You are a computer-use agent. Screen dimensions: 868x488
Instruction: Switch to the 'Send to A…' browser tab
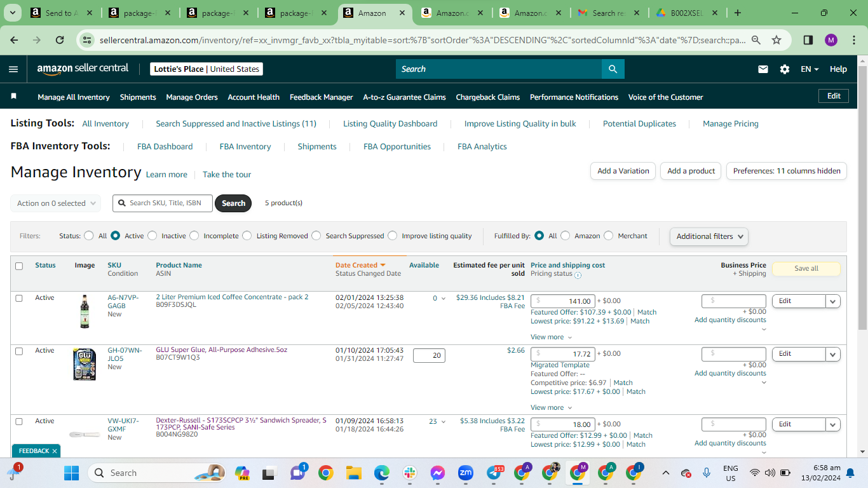click(x=62, y=13)
